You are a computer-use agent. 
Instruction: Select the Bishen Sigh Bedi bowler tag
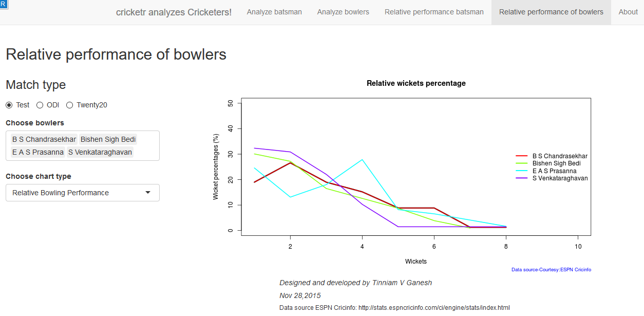click(x=108, y=139)
